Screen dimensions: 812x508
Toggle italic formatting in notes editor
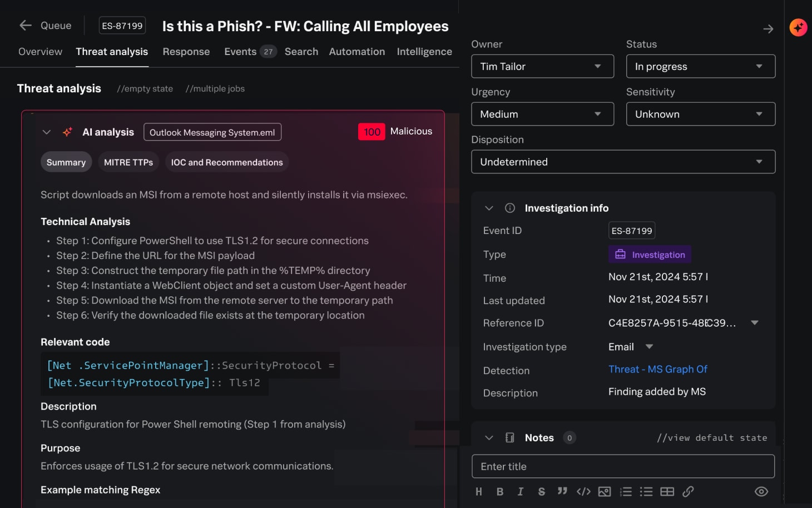(x=521, y=491)
